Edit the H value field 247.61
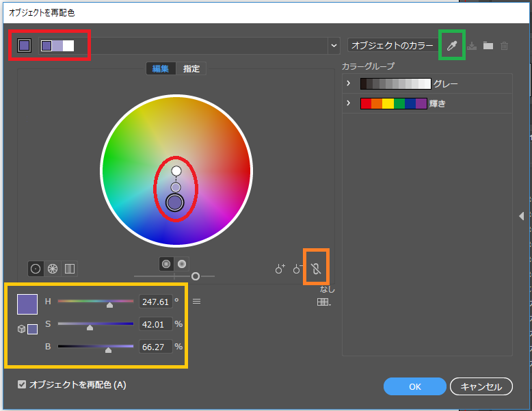This screenshot has height=411, width=532. point(155,302)
